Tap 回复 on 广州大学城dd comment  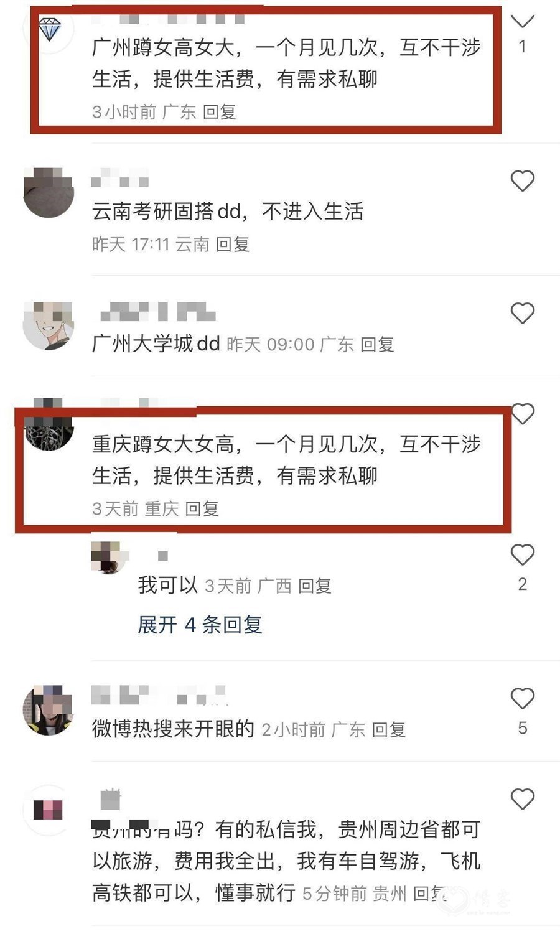(377, 344)
